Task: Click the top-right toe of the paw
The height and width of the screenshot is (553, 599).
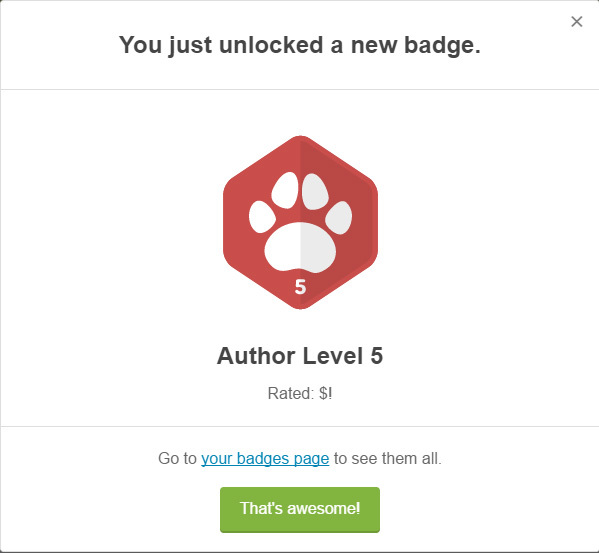Action: [315, 191]
